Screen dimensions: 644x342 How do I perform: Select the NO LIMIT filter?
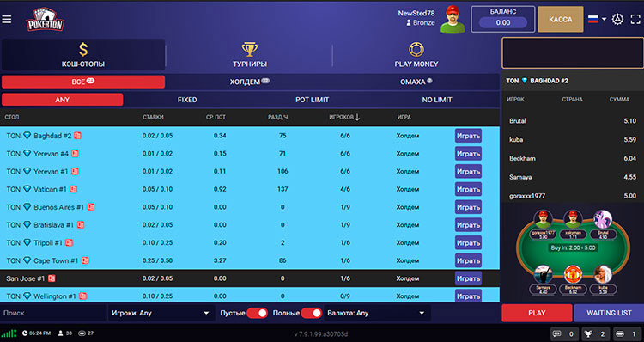437,100
